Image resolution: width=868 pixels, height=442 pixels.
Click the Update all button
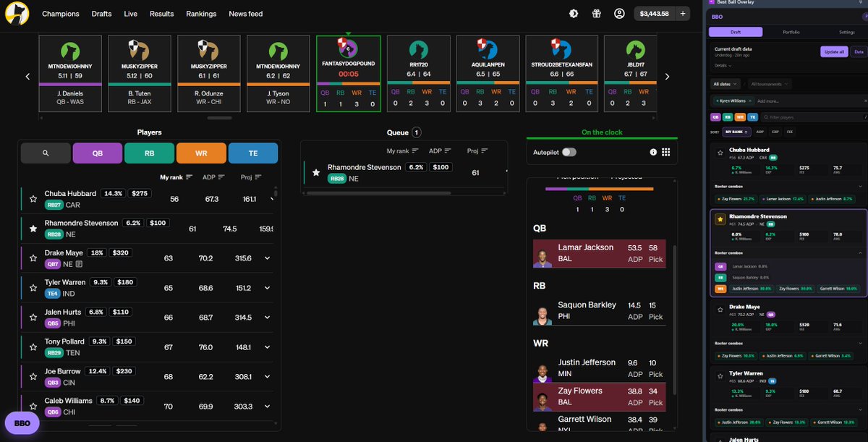834,51
